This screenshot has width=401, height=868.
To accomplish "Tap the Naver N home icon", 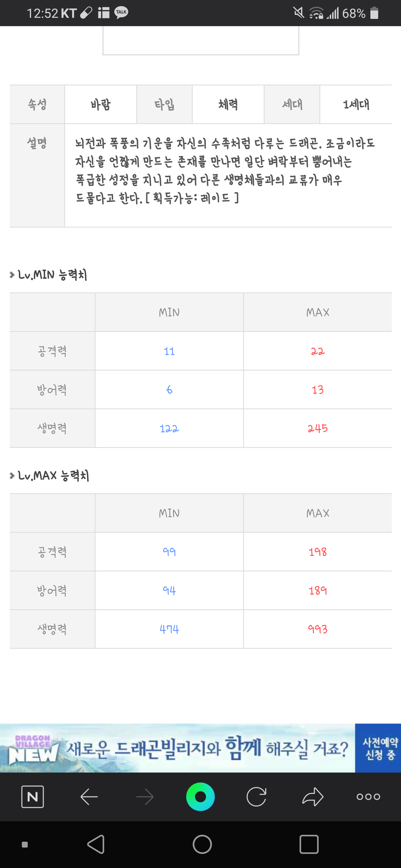I will (32, 797).
